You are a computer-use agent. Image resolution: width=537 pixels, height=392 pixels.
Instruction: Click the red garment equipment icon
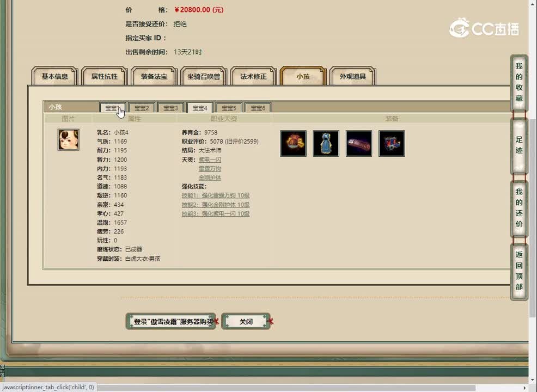pyautogui.click(x=293, y=143)
